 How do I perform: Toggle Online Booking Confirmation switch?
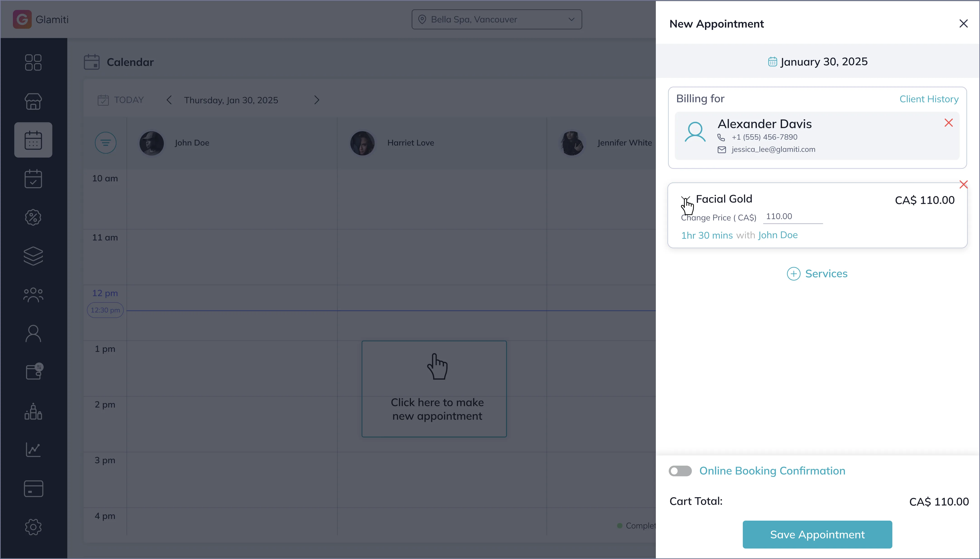point(680,471)
